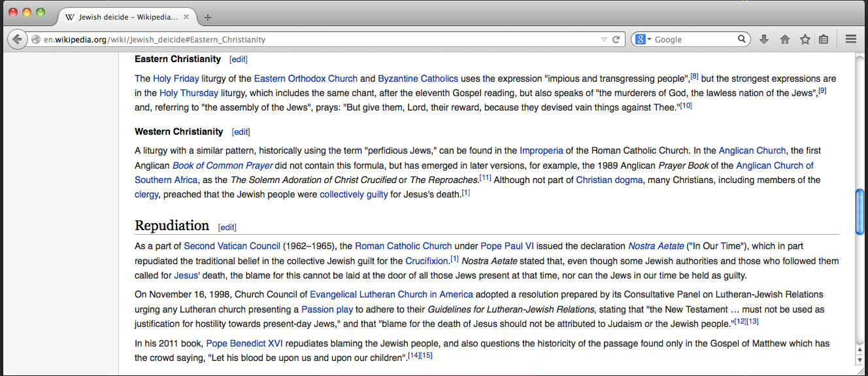
Task: Follow the Improperia link
Action: click(541, 150)
